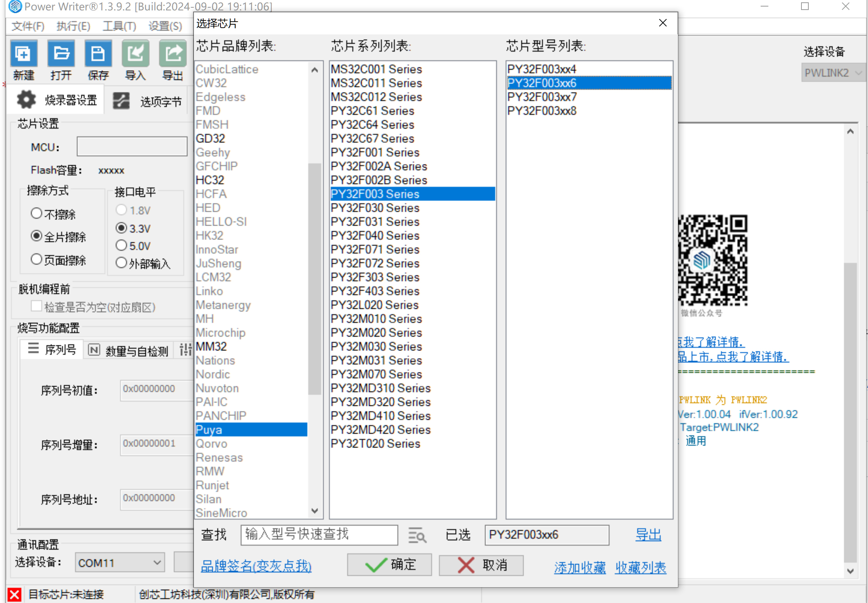This screenshot has width=868, height=603.
Task: Click the 导入 (Import) toolbar icon
Action: tap(135, 54)
